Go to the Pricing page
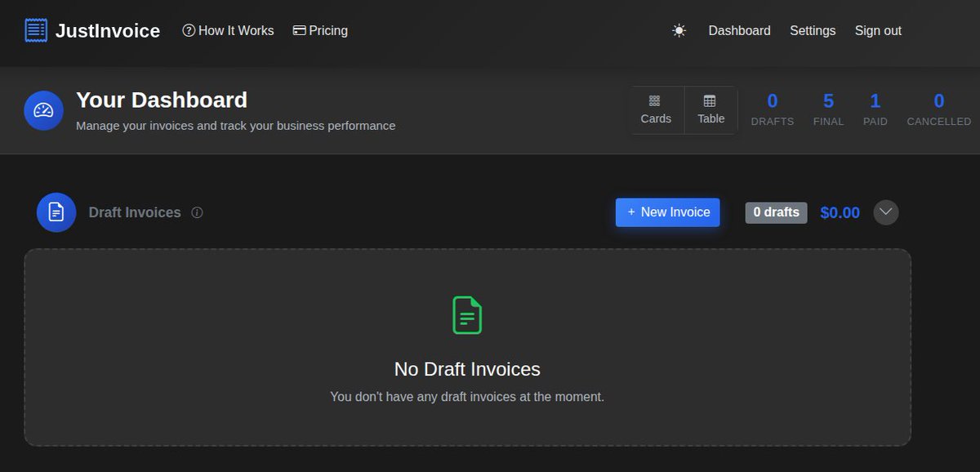 pyautogui.click(x=320, y=30)
